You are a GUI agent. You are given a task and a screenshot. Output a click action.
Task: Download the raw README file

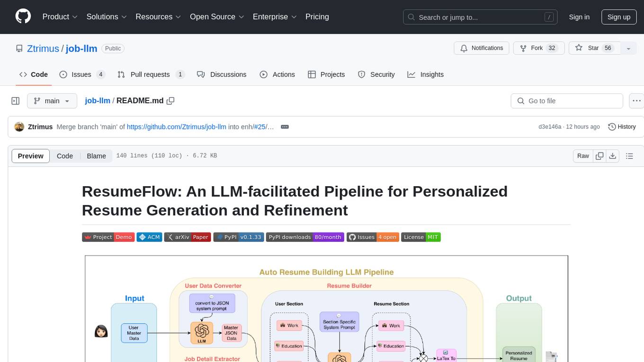click(x=613, y=156)
